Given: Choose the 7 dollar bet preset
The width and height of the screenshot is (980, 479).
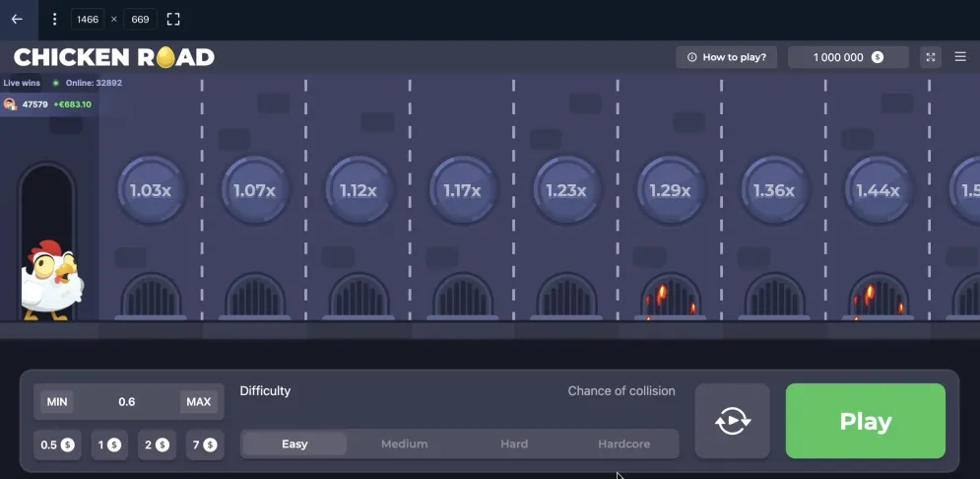Looking at the screenshot, I should 205,445.
